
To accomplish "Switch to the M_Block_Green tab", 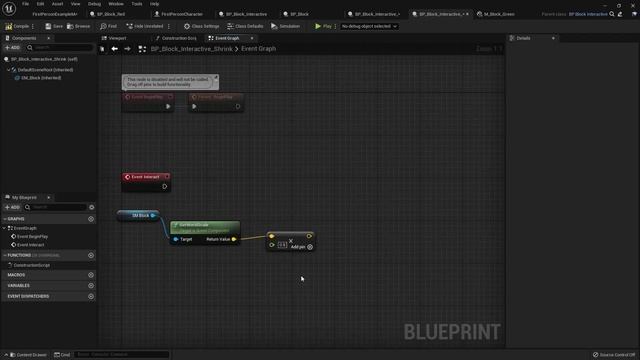I will click(496, 14).
